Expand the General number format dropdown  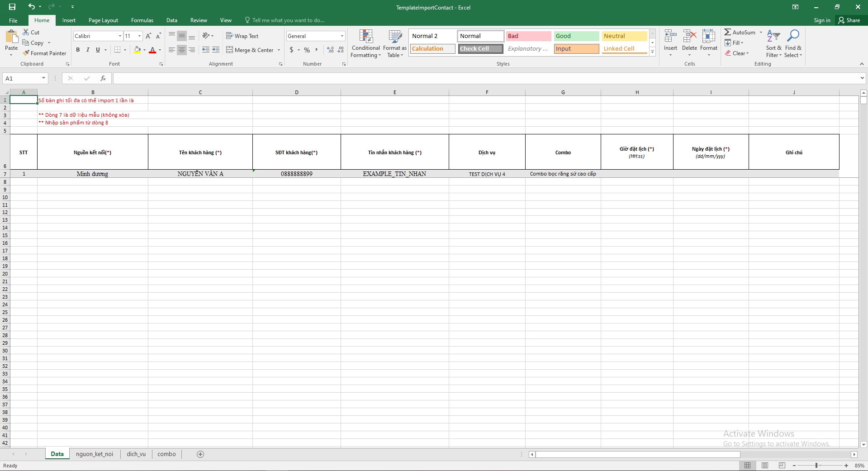pos(342,36)
